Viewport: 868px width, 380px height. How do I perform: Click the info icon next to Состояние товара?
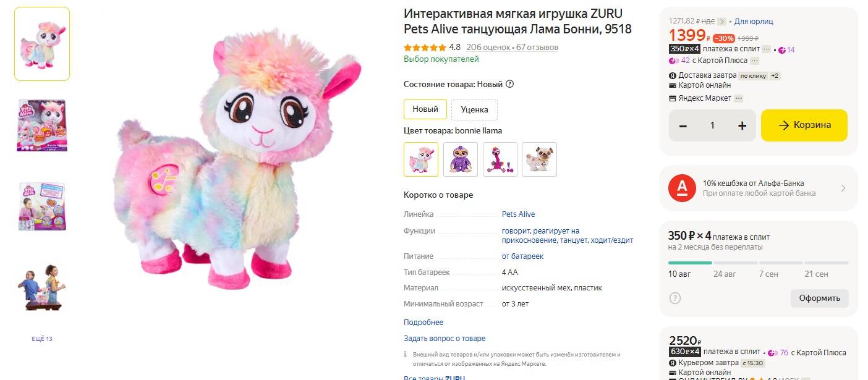pos(509,84)
